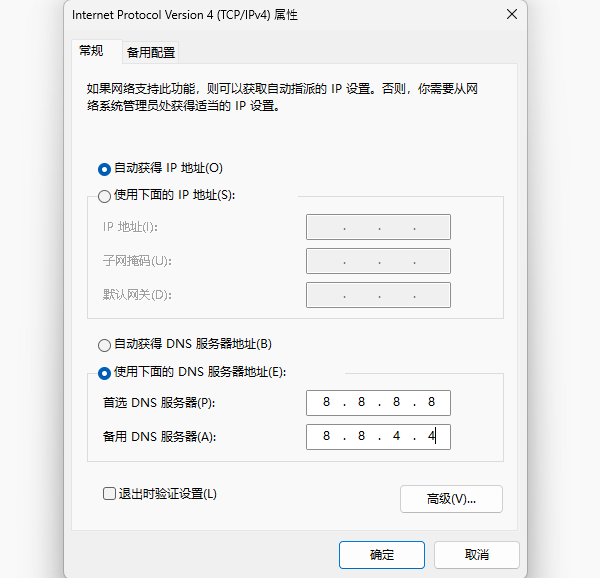Screen dimensions: 600x578
Task: Click the 首选 DNS 服务器(P) label
Action: [158, 403]
